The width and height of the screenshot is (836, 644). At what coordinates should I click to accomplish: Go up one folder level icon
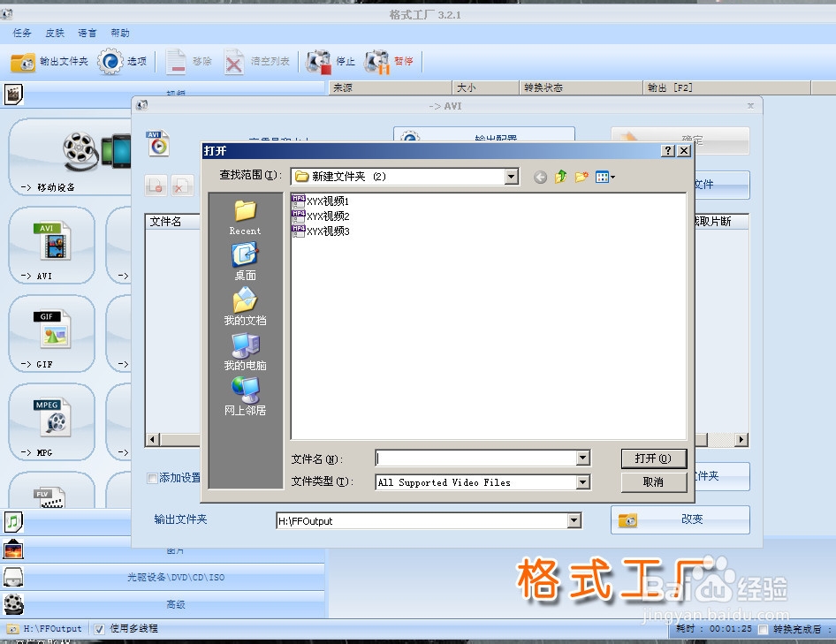click(560, 177)
